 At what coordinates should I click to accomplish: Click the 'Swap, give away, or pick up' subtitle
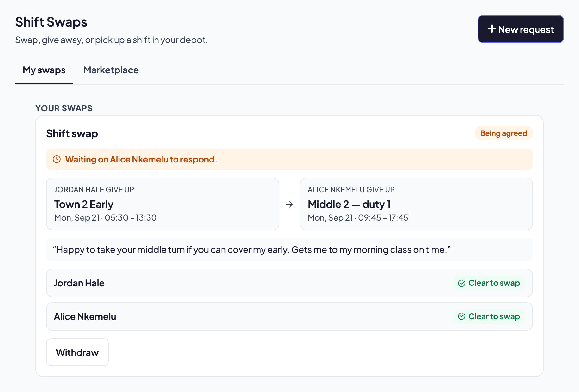point(112,40)
